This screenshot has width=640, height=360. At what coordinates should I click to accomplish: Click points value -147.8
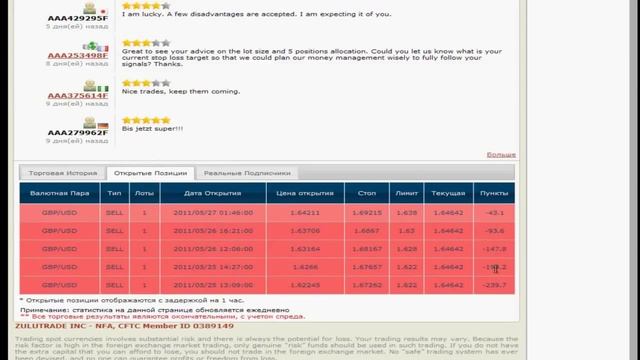pos(494,249)
